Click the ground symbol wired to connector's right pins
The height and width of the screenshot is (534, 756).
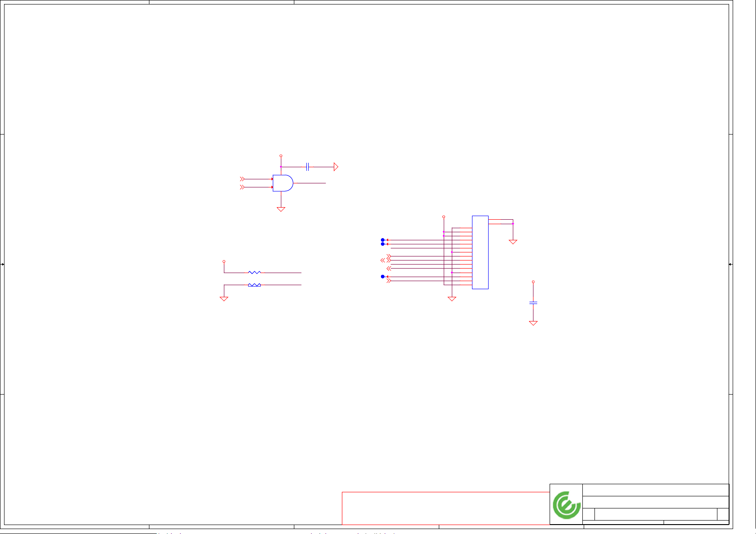(x=513, y=242)
